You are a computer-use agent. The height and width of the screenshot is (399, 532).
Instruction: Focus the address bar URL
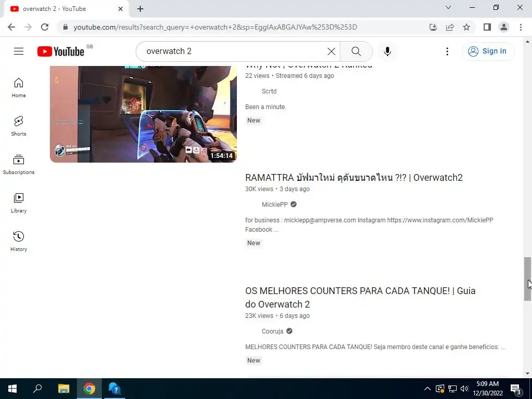[x=215, y=27]
